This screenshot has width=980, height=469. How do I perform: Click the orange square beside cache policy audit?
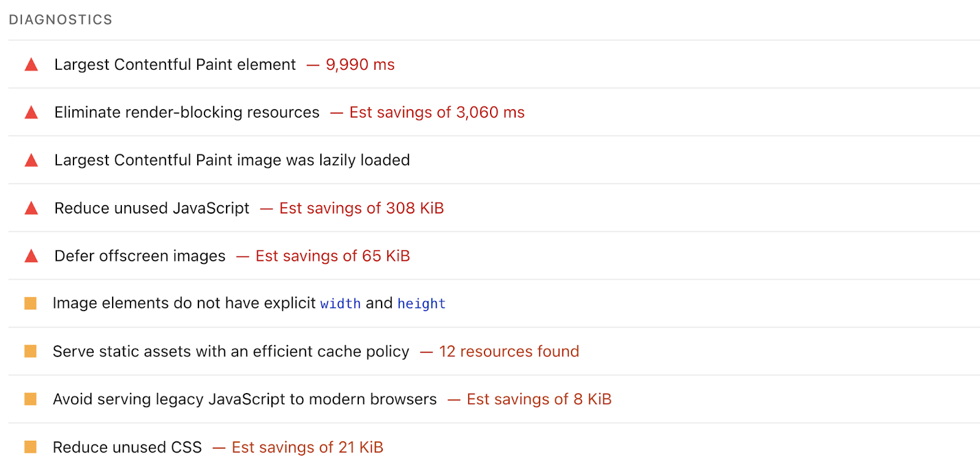(31, 351)
